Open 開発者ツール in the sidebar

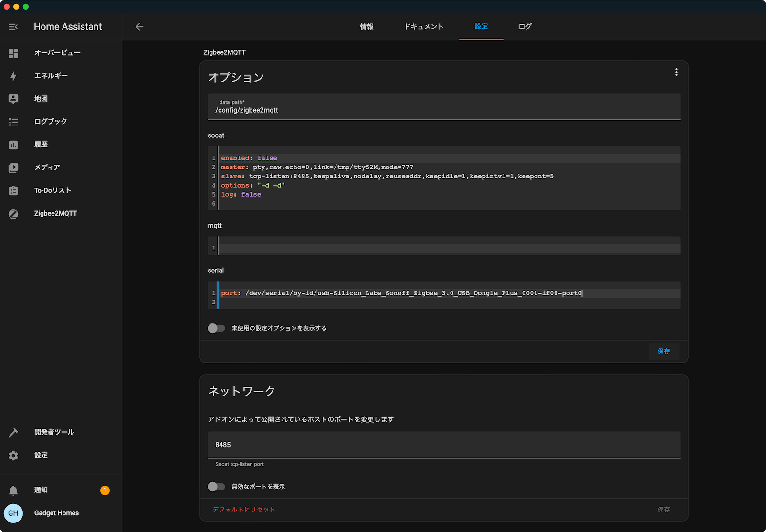[54, 432]
